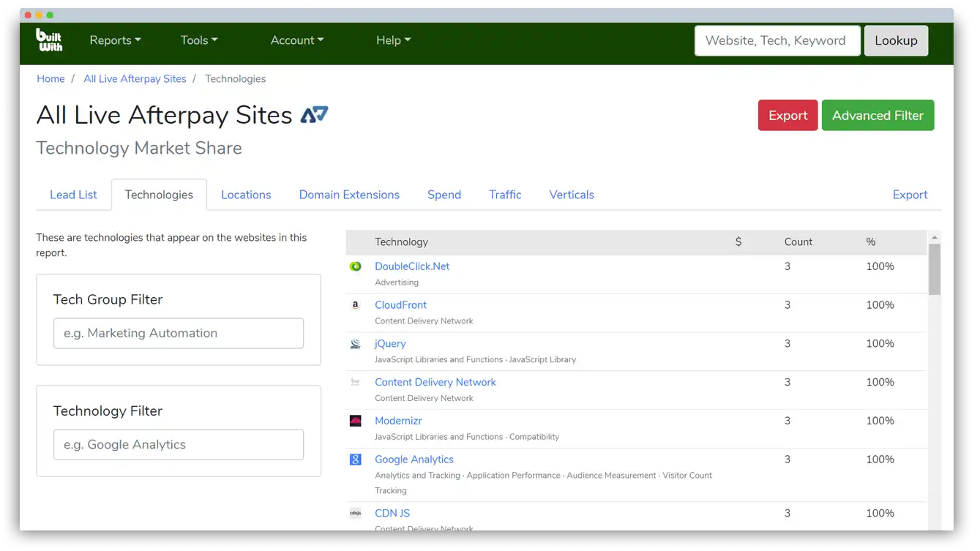This screenshot has width=980, height=551.
Task: Click the Export link in tab row
Action: click(910, 195)
